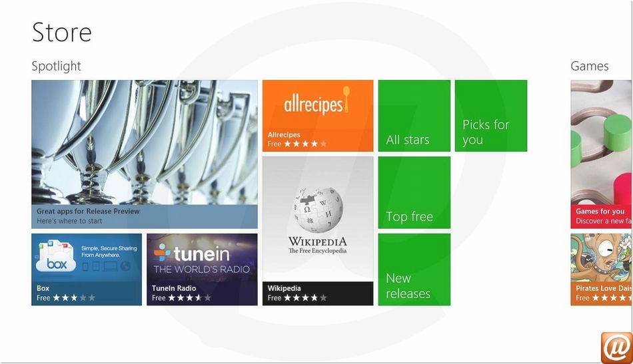Open the Allrecipes app tile
This screenshot has width=633, height=364.
tap(318, 116)
